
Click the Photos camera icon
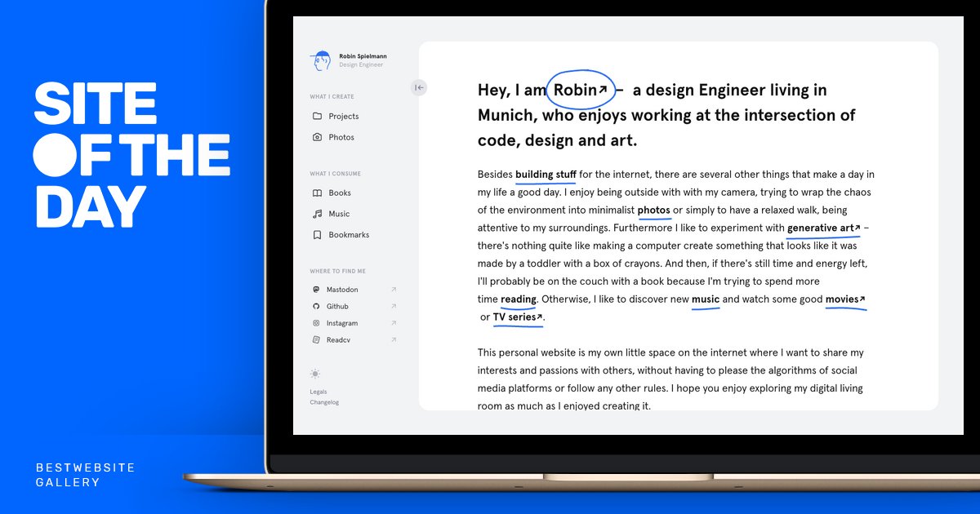tap(318, 137)
